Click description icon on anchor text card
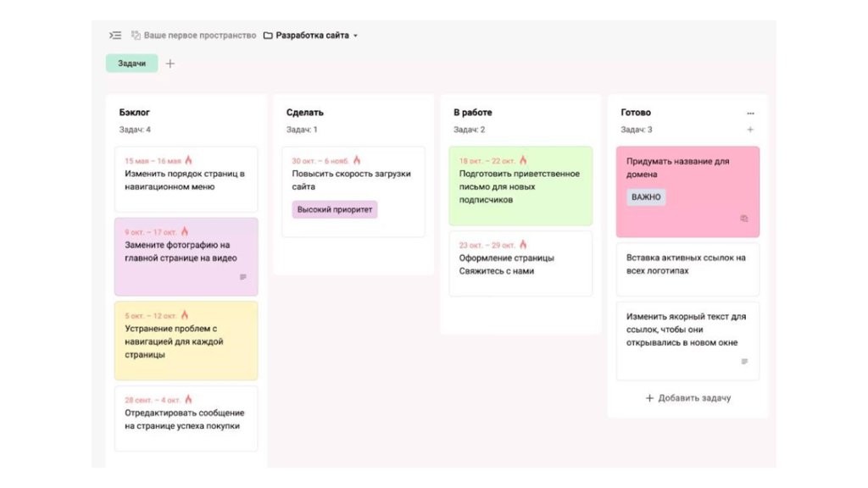 [745, 362]
